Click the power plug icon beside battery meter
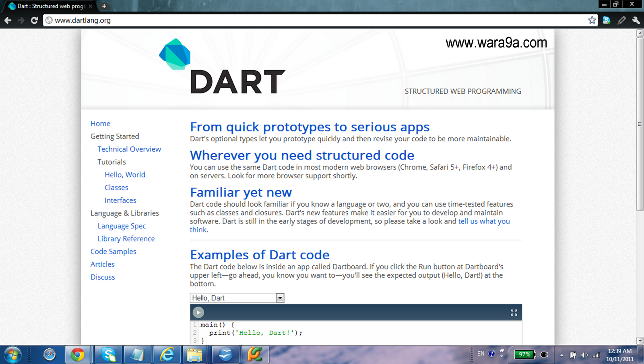The height and width of the screenshot is (364, 644). tap(544, 354)
